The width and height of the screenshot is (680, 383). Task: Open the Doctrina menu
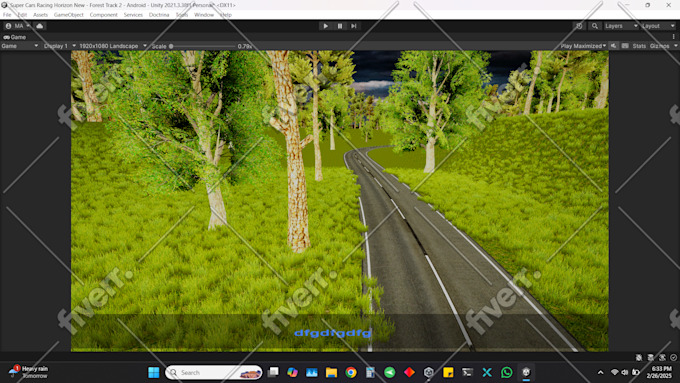point(159,15)
